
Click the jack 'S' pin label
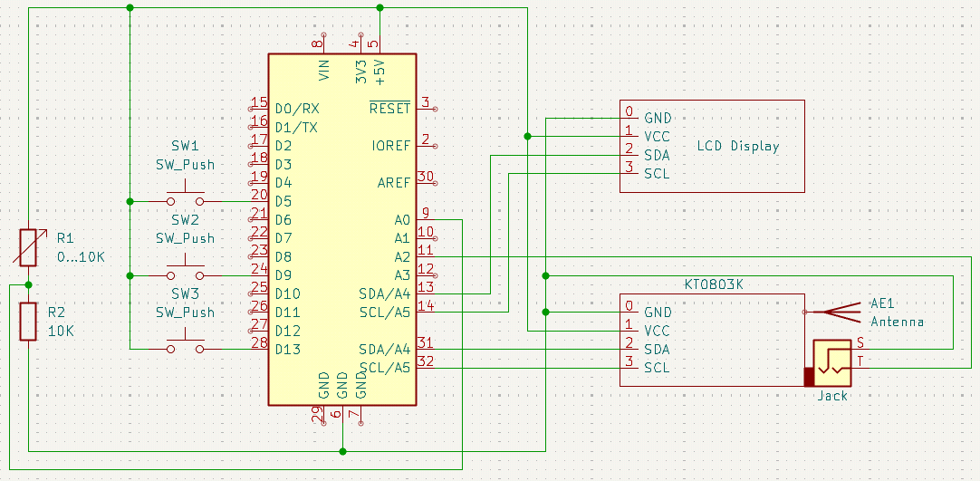(x=860, y=342)
